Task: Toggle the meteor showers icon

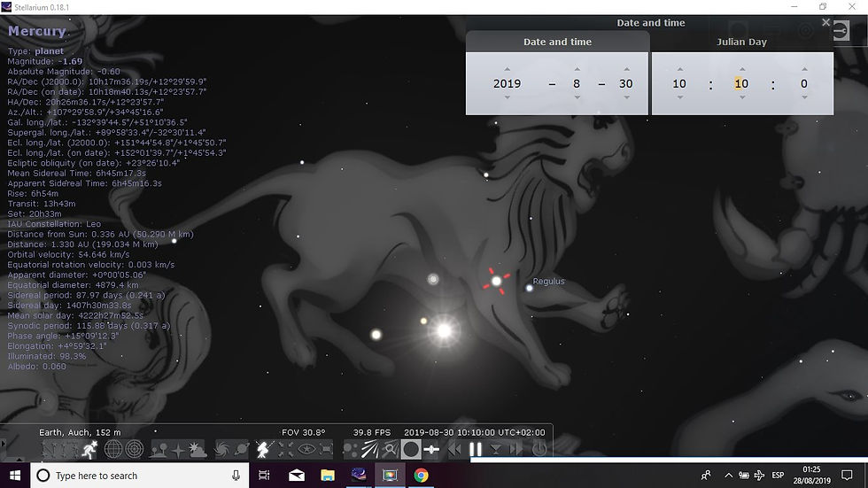Action: tap(370, 449)
